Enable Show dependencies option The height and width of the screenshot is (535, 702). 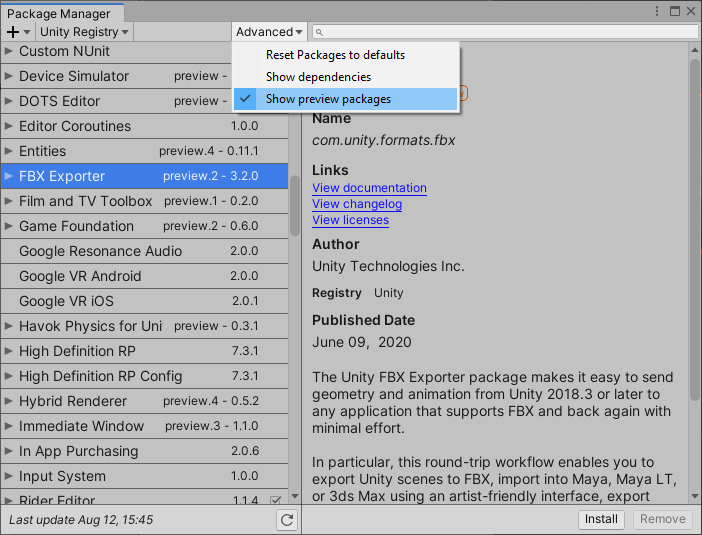318,77
